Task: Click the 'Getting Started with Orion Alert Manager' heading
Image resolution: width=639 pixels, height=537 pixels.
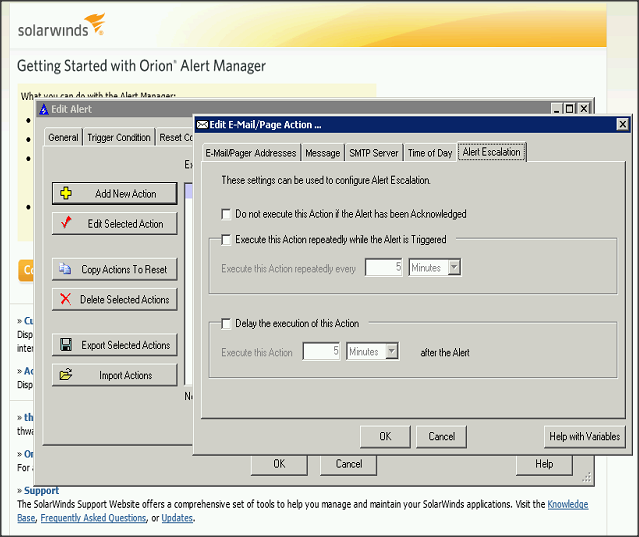Action: pyautogui.click(x=141, y=66)
